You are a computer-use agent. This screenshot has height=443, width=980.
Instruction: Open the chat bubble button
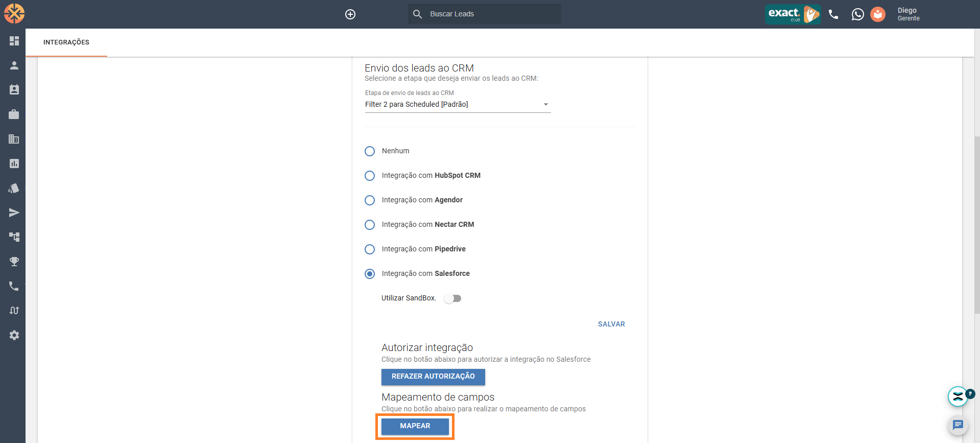958,425
